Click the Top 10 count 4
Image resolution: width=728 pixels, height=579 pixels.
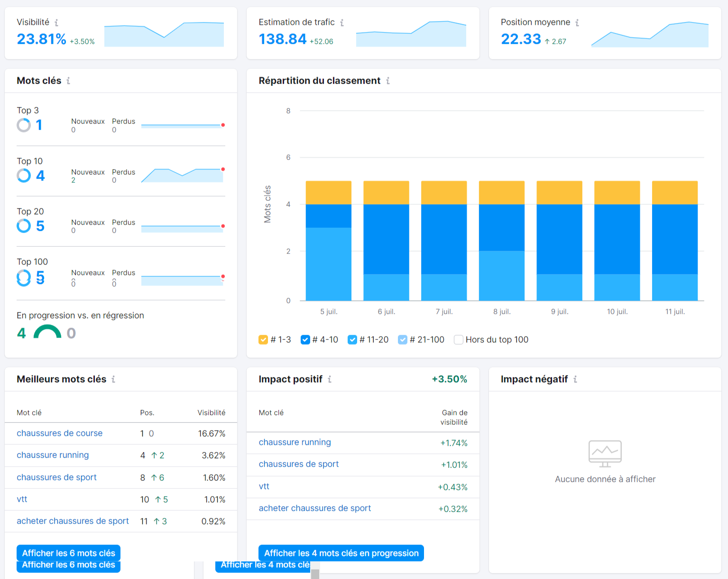[x=40, y=176]
